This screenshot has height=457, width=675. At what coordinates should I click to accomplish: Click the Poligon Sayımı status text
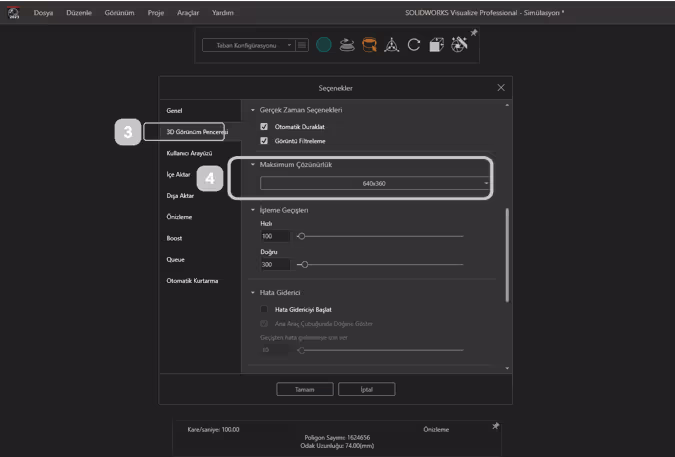point(337,438)
